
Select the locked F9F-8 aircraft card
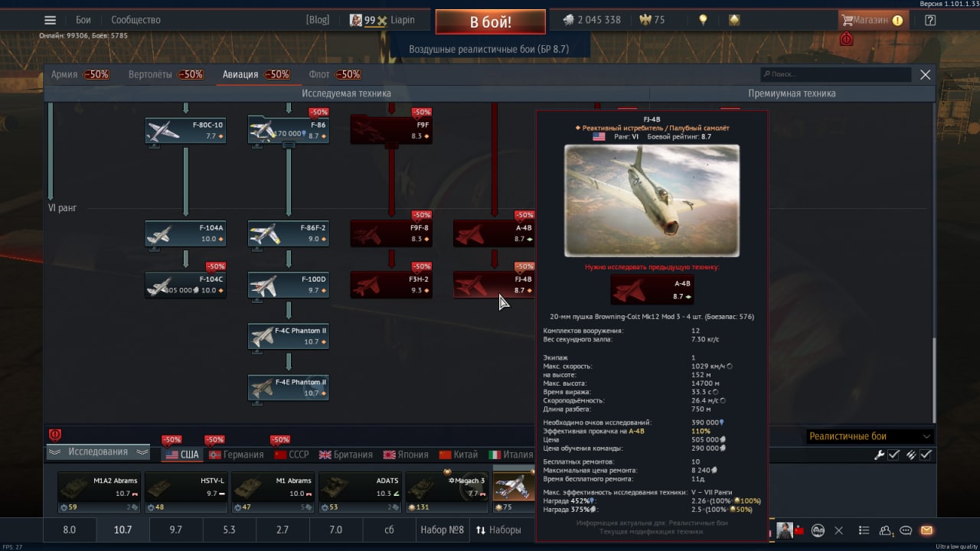click(x=391, y=234)
